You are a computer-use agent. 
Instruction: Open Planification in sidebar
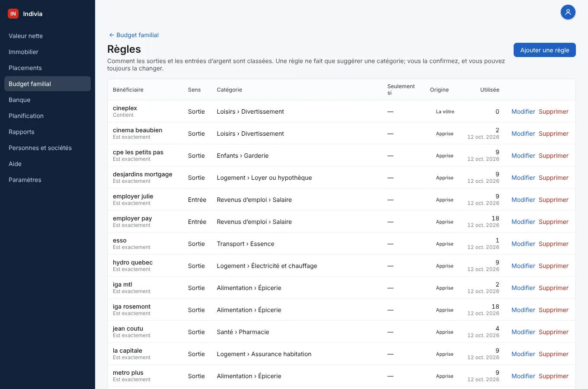pos(48,116)
